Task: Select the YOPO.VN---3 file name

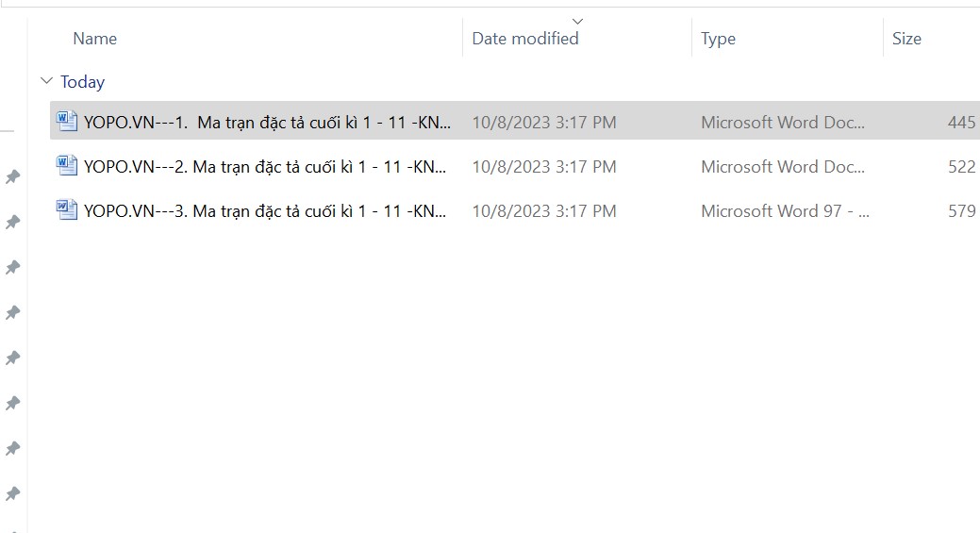Action: point(267,211)
